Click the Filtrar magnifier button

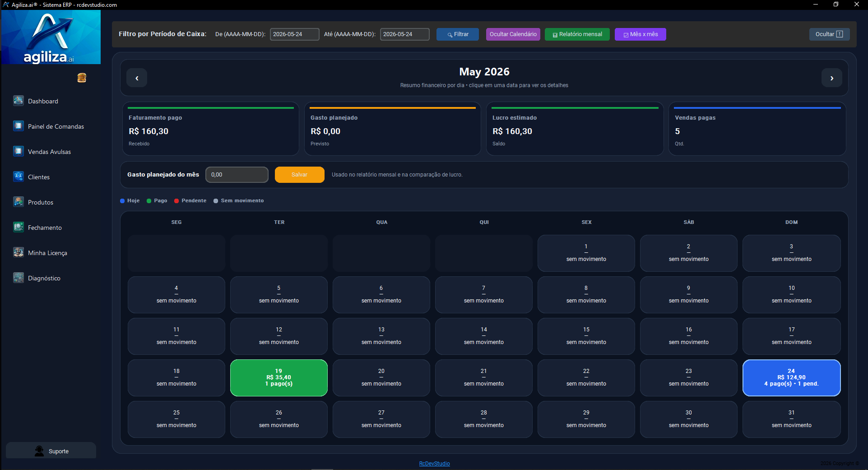click(x=458, y=34)
